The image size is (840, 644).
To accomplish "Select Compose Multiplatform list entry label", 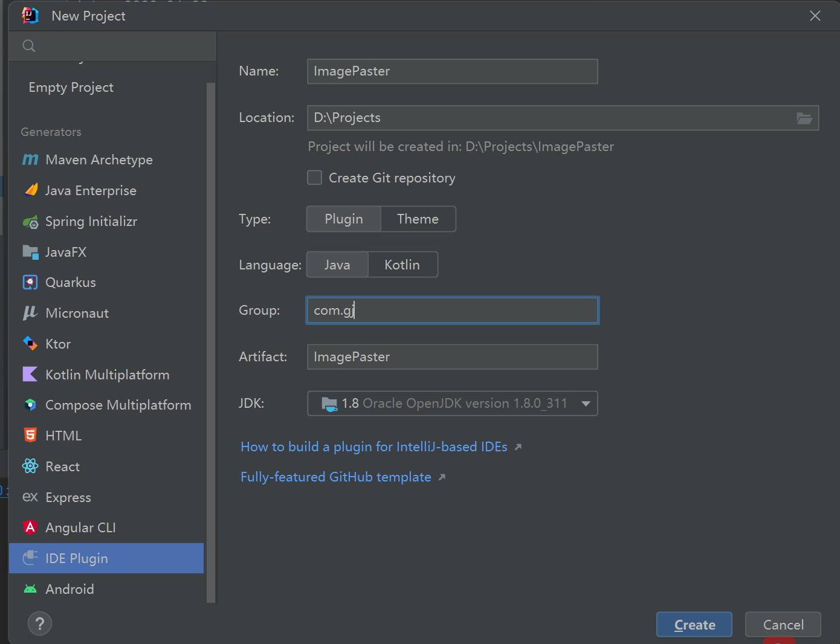I will 118,405.
